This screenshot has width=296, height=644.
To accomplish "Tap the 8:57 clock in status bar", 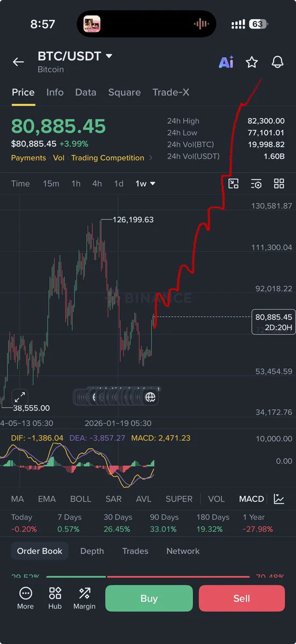I will tap(42, 24).
